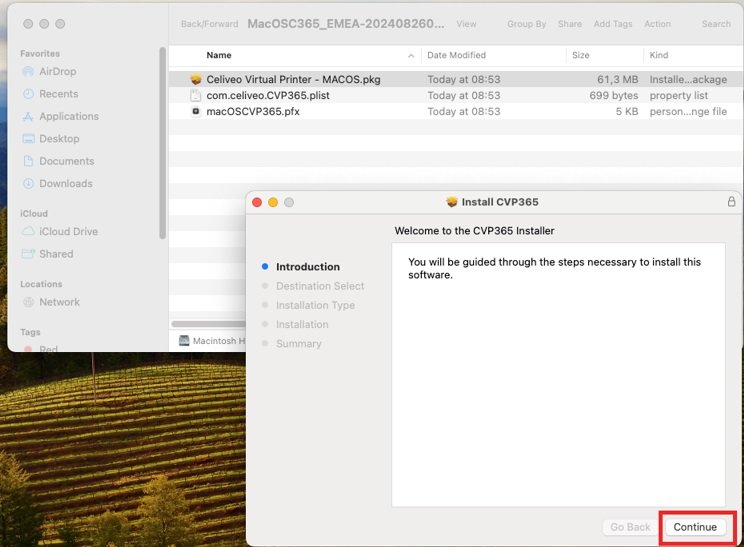
Task: Open Desktop folder in Finder sidebar
Action: click(x=59, y=139)
